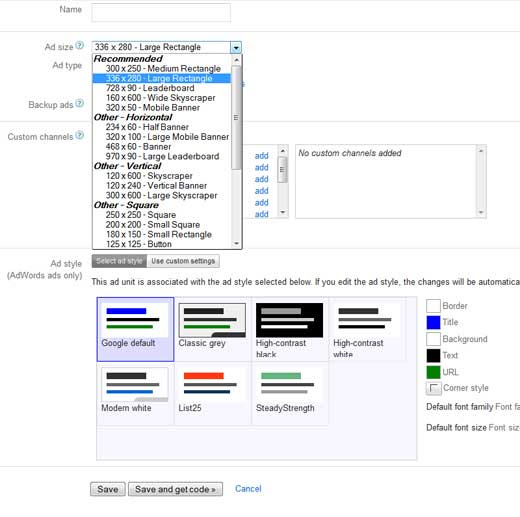Pick 120 x 600 - Skyscraper from list
This screenshot has height=517, width=520.
149,176
